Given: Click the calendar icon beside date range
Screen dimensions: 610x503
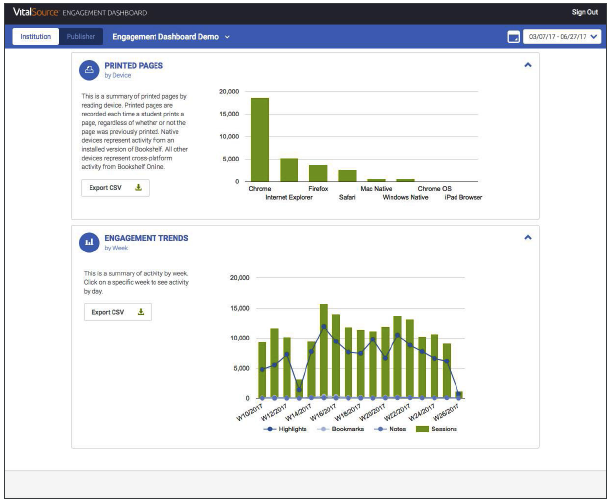Looking at the screenshot, I should 514,37.
